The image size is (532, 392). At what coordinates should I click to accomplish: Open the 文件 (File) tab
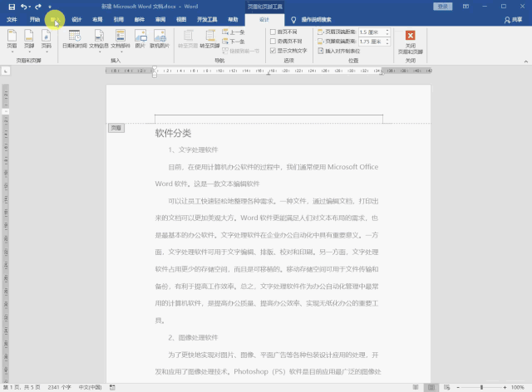tap(12, 20)
